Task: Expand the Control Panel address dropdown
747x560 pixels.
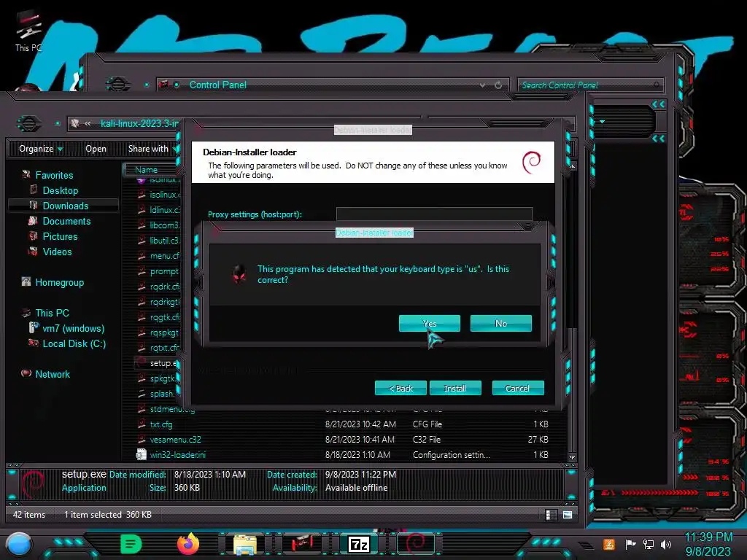Action: (483, 85)
